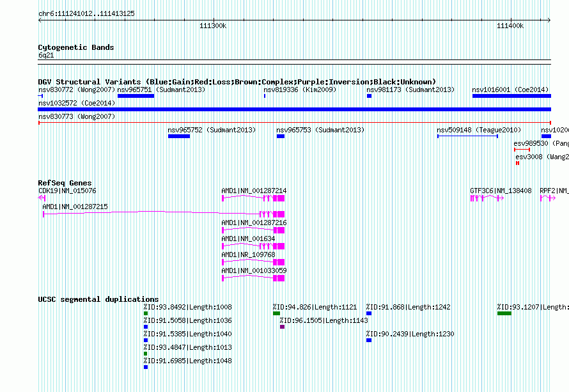Select the AMD1 NM_001634 exon glyph
Image resolution: width=569 pixels, height=392 pixels.
(x=253, y=246)
